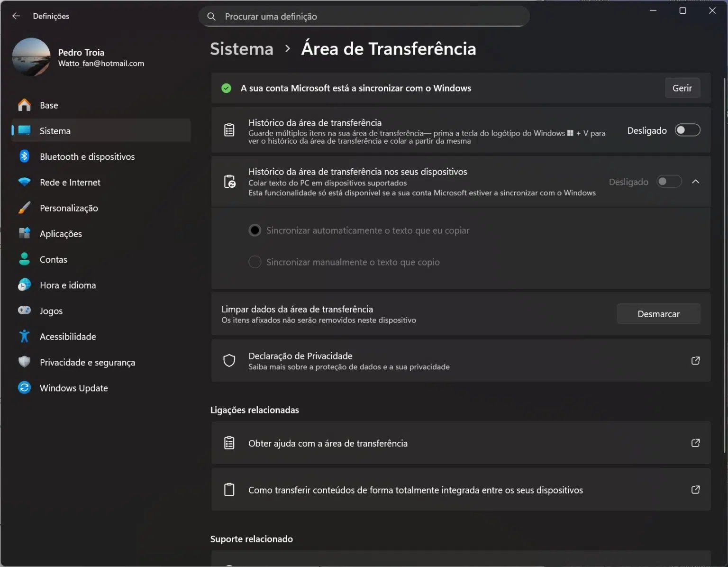The width and height of the screenshot is (728, 567).
Task: Click the Jogos controller icon
Action: pos(24,311)
